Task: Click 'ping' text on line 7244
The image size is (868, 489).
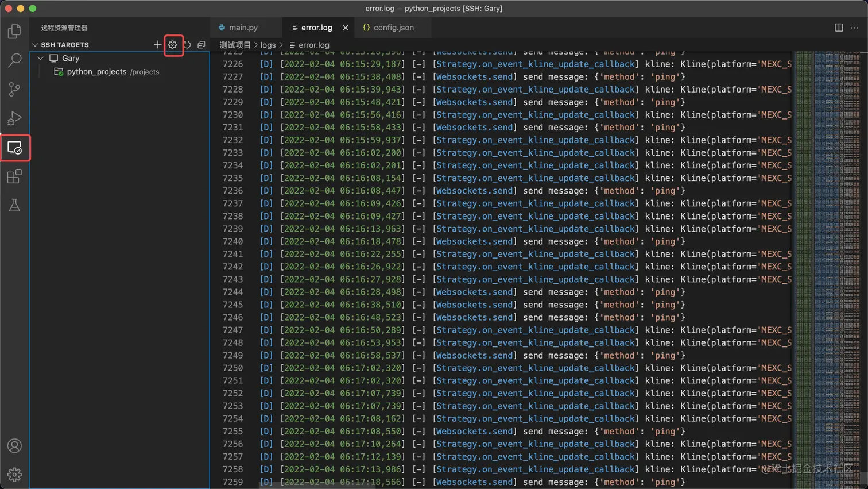Action: pos(665,292)
